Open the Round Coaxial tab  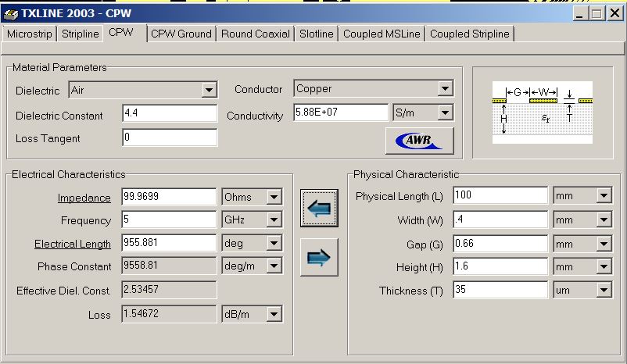(256, 34)
